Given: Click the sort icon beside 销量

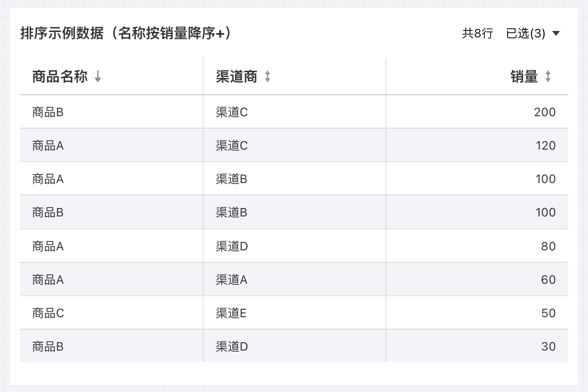Looking at the screenshot, I should (548, 76).
